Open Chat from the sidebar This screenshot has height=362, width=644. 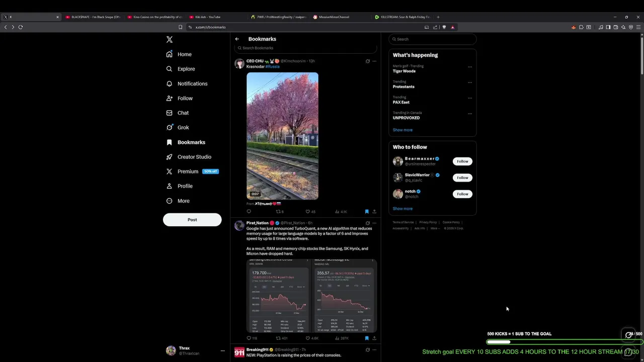coord(177,113)
